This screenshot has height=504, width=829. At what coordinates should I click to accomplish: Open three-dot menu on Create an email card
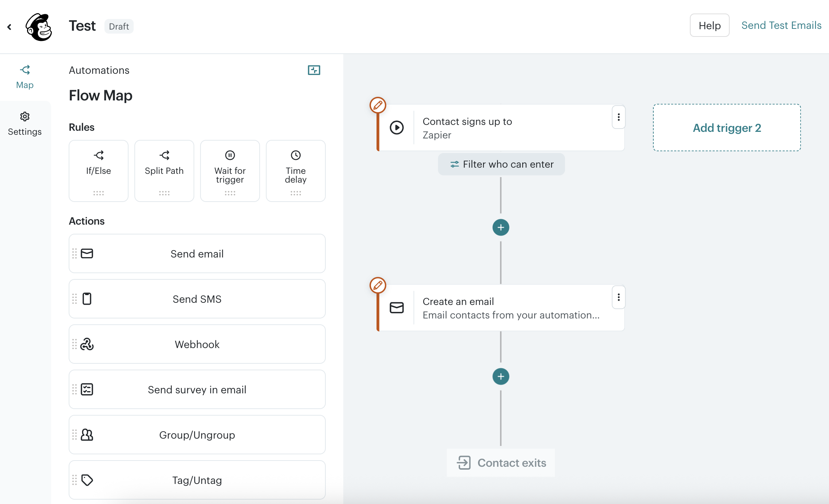(x=618, y=297)
